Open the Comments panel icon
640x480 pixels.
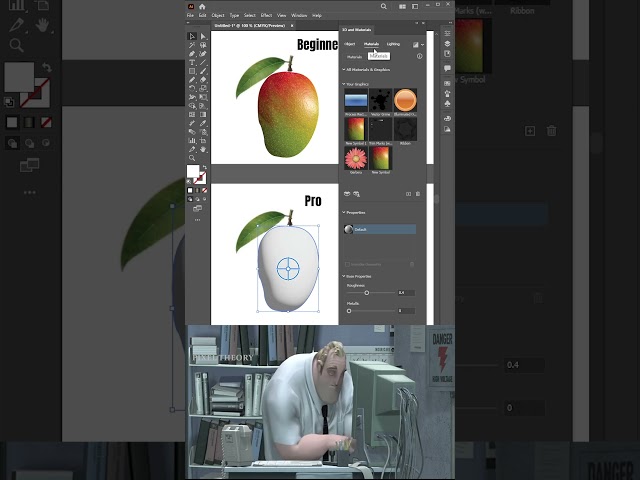pyautogui.click(x=447, y=68)
